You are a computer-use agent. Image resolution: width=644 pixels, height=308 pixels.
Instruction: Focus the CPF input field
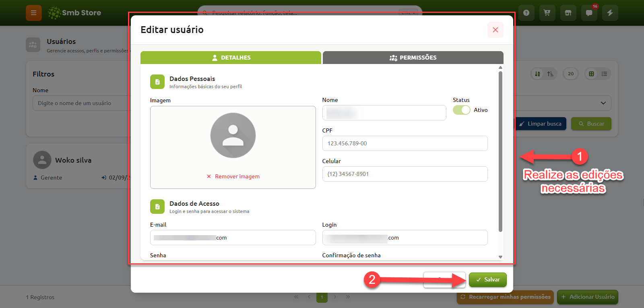(405, 143)
